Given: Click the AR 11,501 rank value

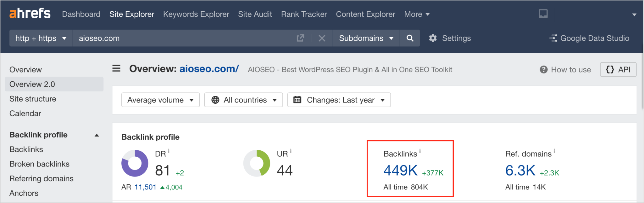Looking at the screenshot, I should pyautogui.click(x=145, y=187).
